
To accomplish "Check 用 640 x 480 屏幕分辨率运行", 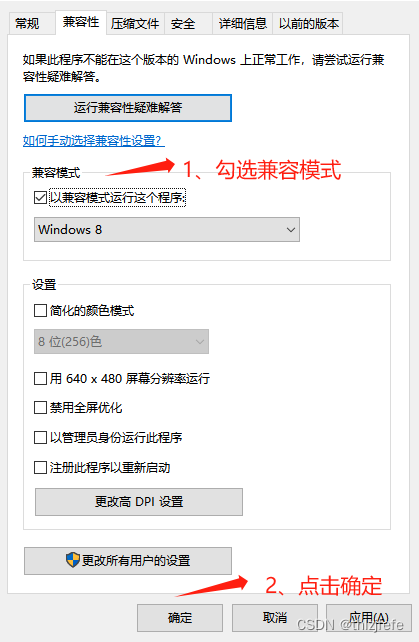I will [x=40, y=378].
